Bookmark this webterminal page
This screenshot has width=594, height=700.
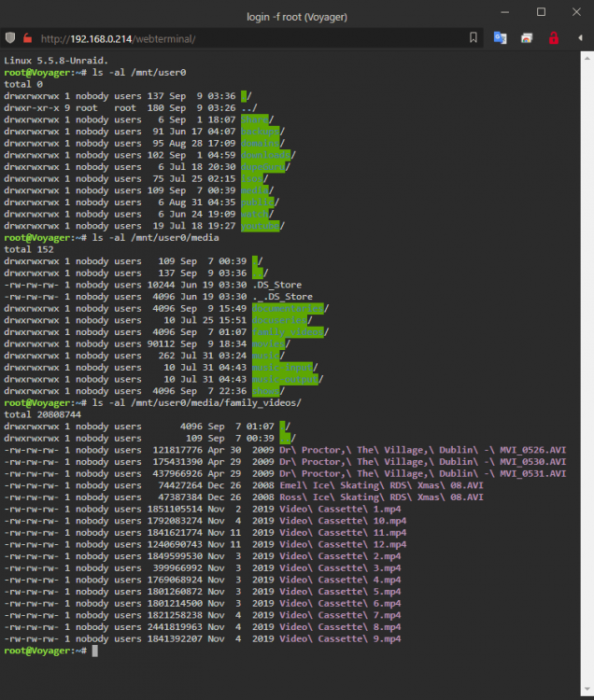pyautogui.click(x=474, y=37)
